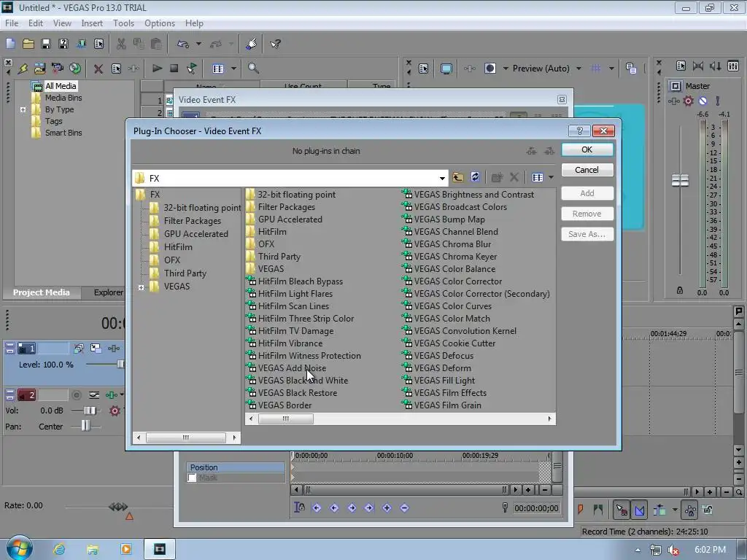Expand the By Type media bin node
This screenshot has width=747, height=560.
[23, 109]
